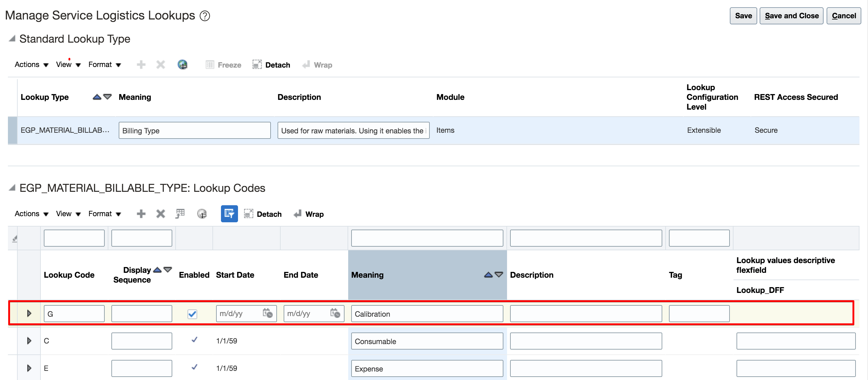Open the End Date calendar icon for code G
The width and height of the screenshot is (868, 380).
[335, 313]
